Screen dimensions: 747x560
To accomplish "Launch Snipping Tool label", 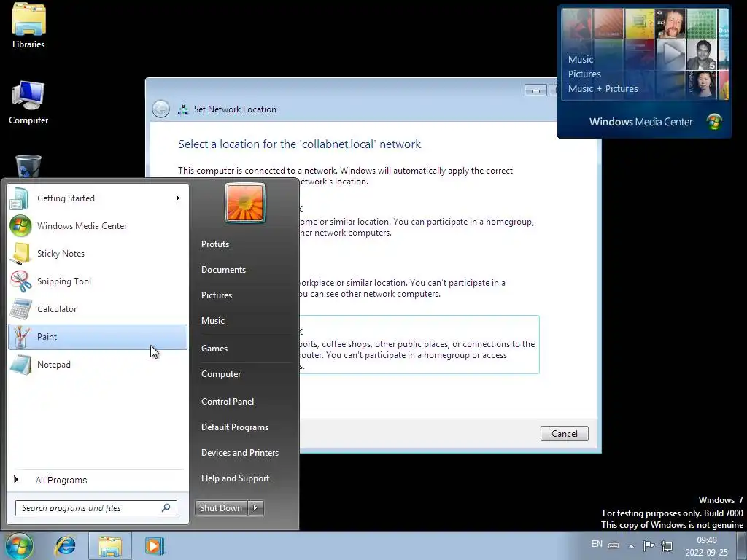I will tap(64, 281).
